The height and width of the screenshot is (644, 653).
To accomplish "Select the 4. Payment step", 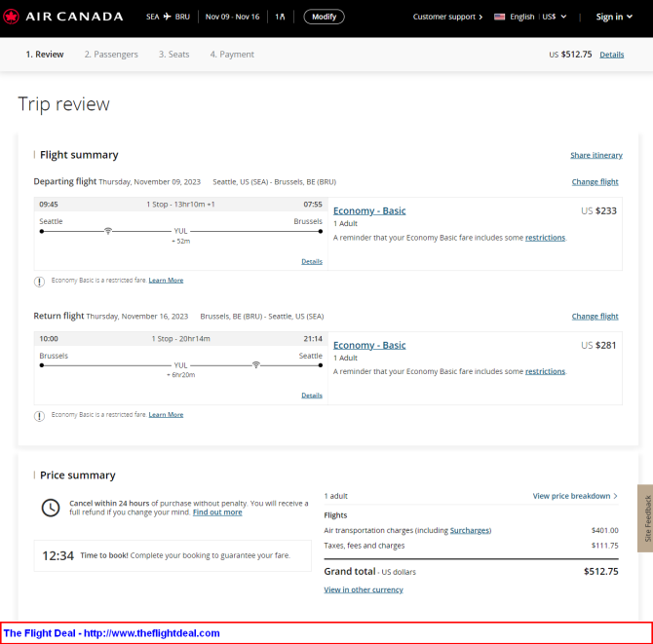I will (232, 55).
